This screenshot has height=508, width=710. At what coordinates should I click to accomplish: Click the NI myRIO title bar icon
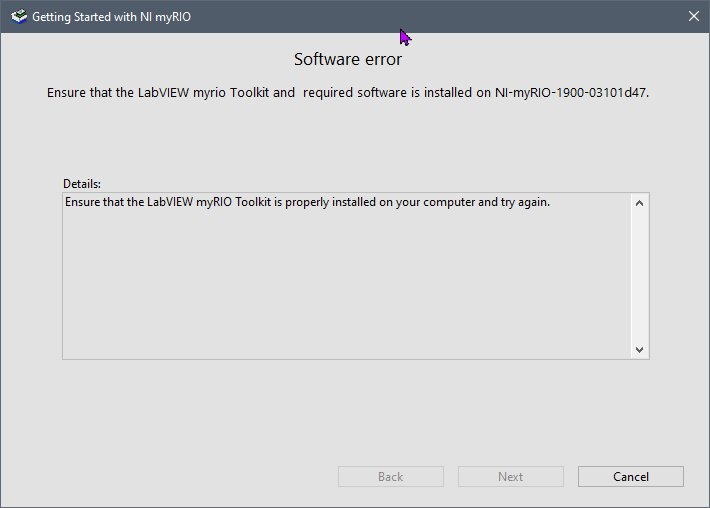click(18, 17)
